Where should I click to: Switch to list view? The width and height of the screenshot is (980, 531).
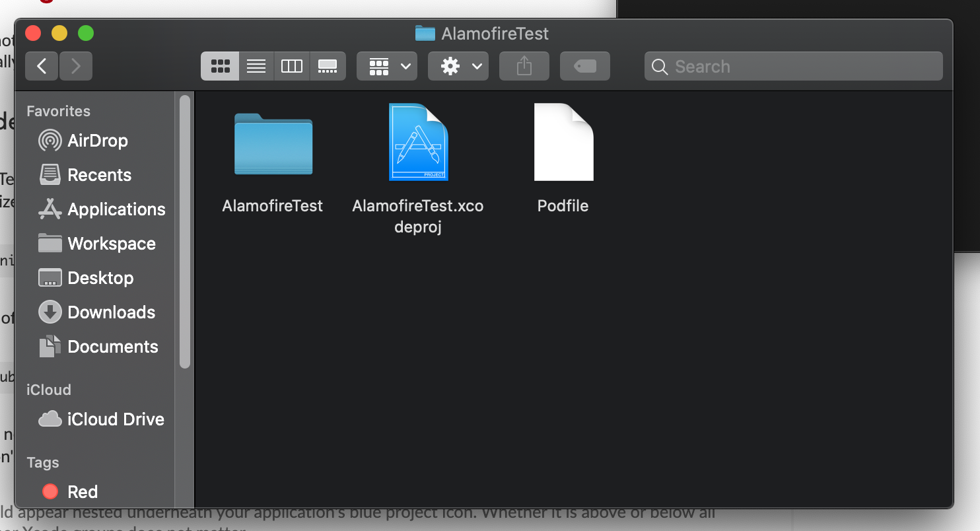(256, 66)
